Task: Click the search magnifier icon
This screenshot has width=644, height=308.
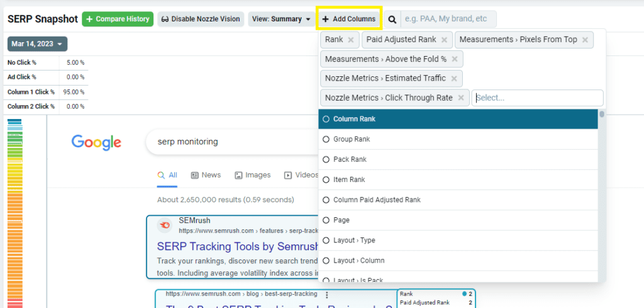Action: click(x=392, y=19)
